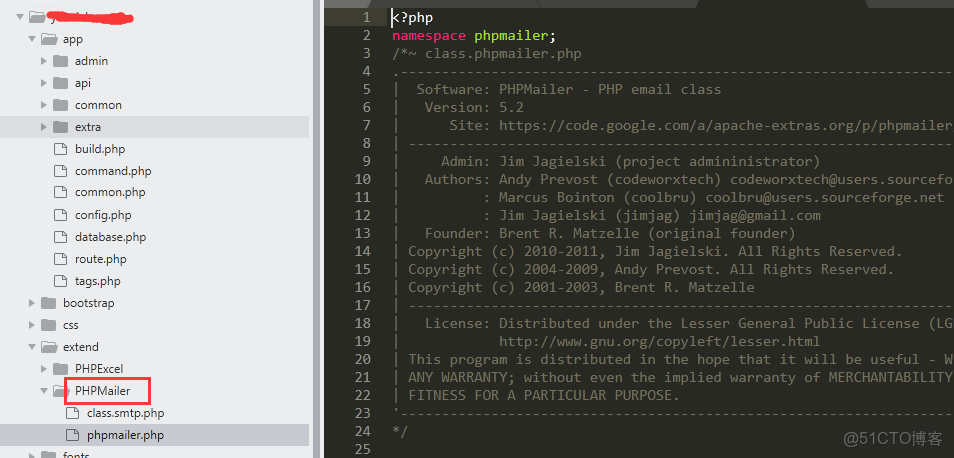The height and width of the screenshot is (458, 954).
Task: Click the bootstrap folder icon
Action: tap(48, 303)
